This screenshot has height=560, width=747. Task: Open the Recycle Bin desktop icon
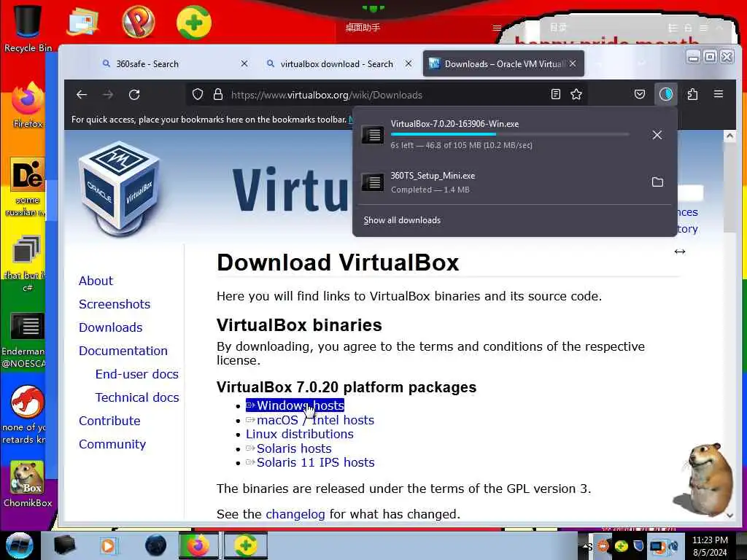point(28,28)
